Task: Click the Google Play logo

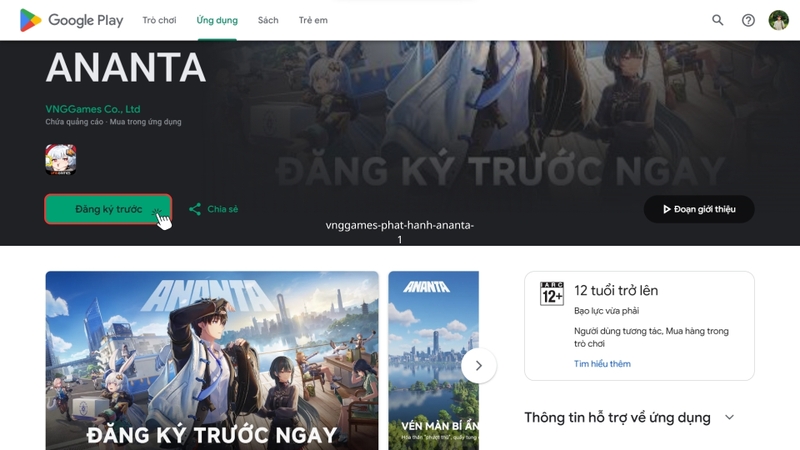Action: coord(71,20)
